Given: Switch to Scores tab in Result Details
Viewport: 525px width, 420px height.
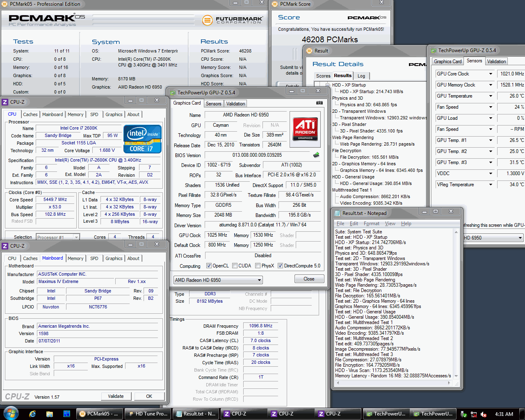Looking at the screenshot, I should [323, 76].
